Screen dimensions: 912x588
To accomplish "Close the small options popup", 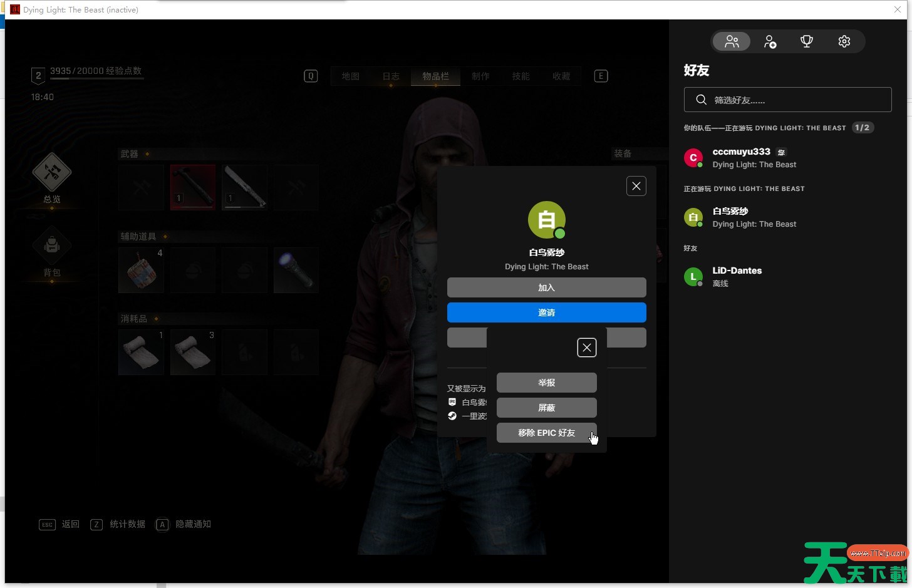I will pos(586,348).
